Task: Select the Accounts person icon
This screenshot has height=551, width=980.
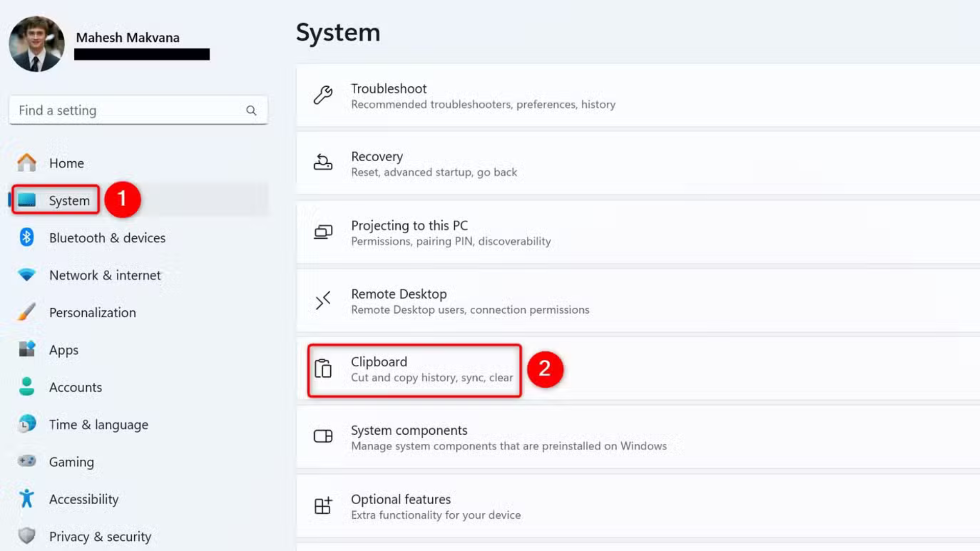Action: (26, 387)
